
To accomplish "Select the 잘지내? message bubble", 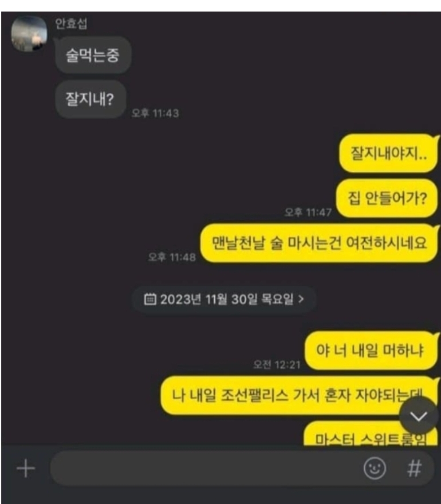I will (x=90, y=99).
